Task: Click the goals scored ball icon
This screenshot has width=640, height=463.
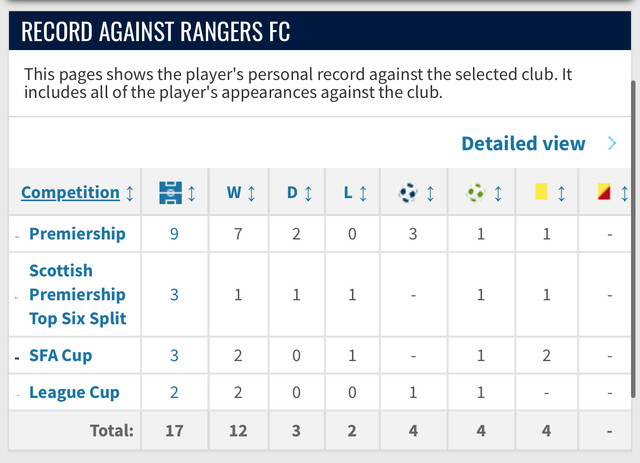Action: [408, 193]
